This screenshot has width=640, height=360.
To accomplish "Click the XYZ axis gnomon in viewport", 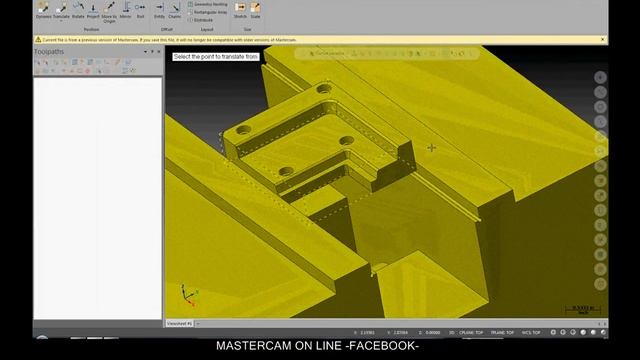I will tap(189, 296).
